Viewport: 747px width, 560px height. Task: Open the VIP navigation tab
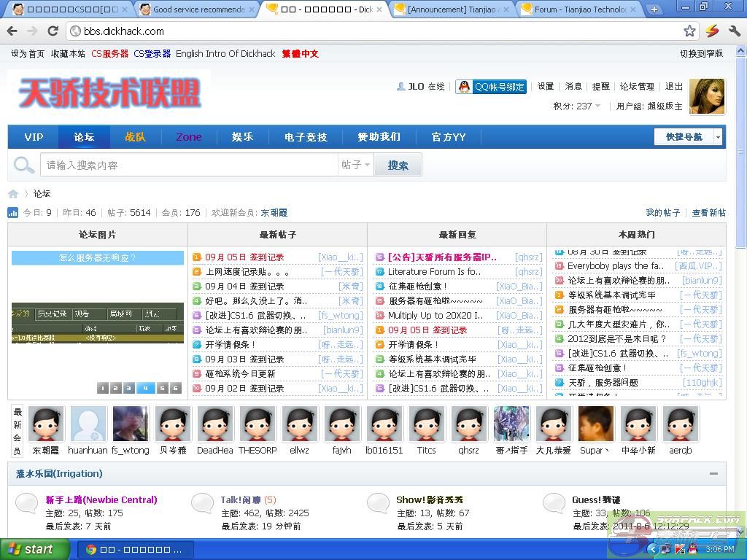click(x=34, y=137)
